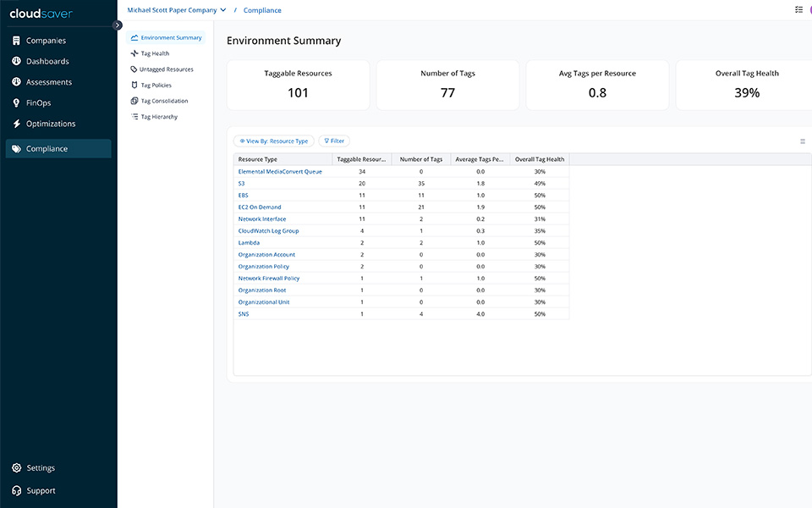Open the table options menu icon
Image resolution: width=812 pixels, height=508 pixels.
(802, 141)
